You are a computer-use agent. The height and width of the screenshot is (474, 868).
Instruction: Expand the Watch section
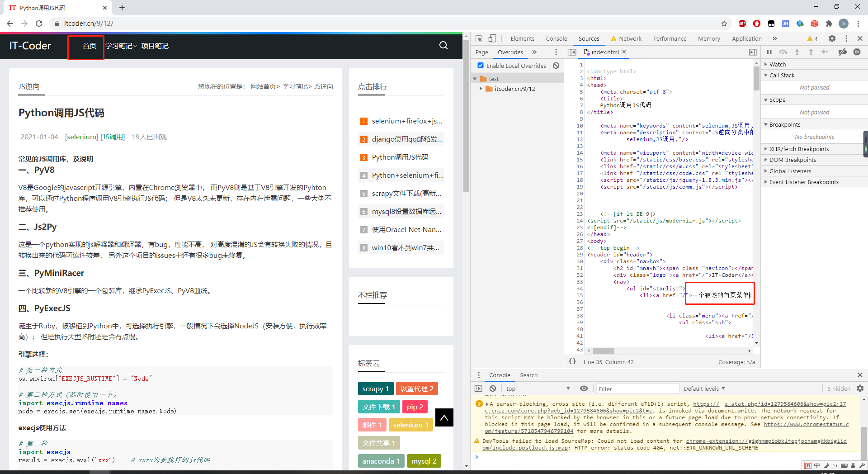pyautogui.click(x=777, y=64)
